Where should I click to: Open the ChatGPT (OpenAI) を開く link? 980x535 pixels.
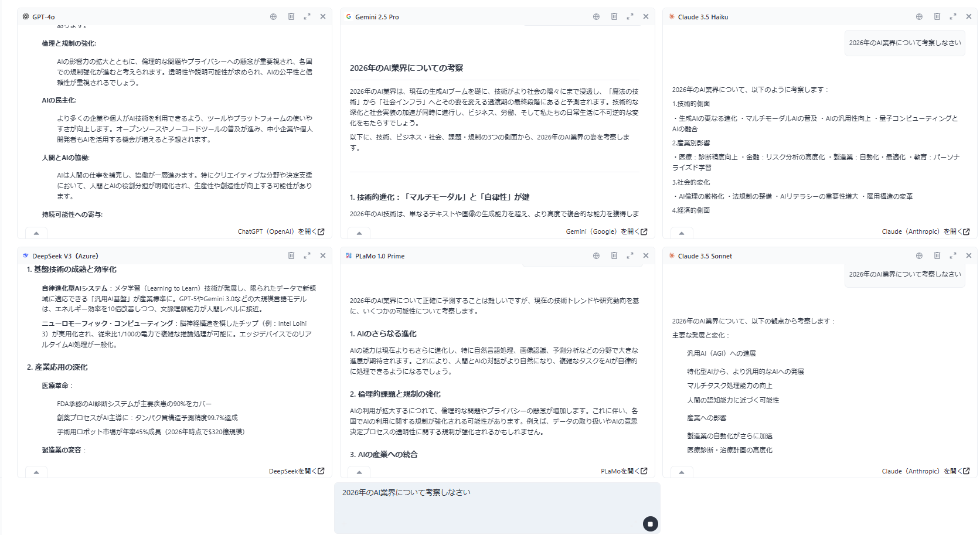tap(281, 232)
